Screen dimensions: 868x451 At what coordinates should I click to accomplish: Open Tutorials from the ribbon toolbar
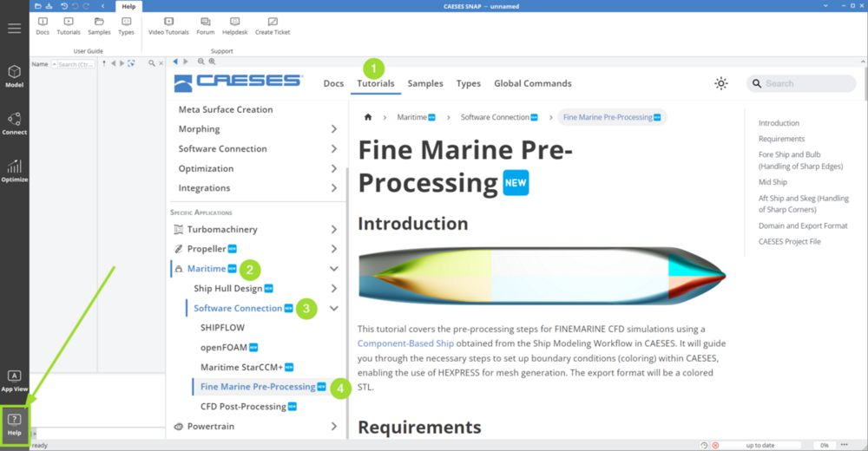click(69, 26)
